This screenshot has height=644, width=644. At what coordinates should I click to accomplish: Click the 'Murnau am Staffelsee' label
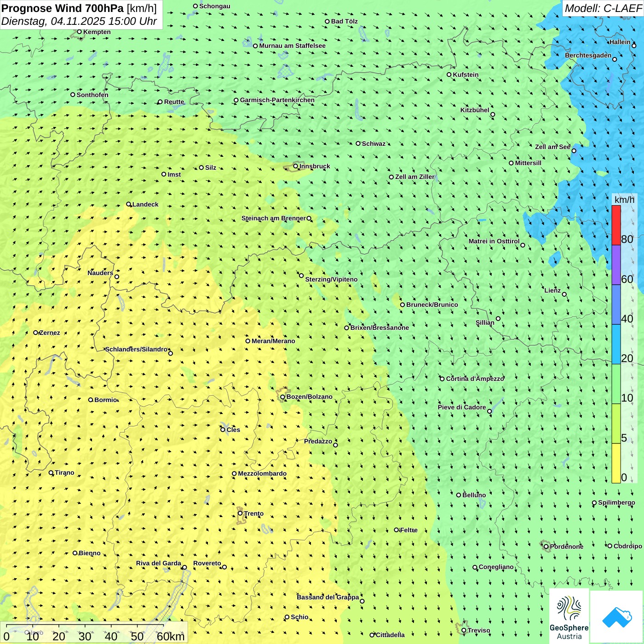[x=292, y=46]
